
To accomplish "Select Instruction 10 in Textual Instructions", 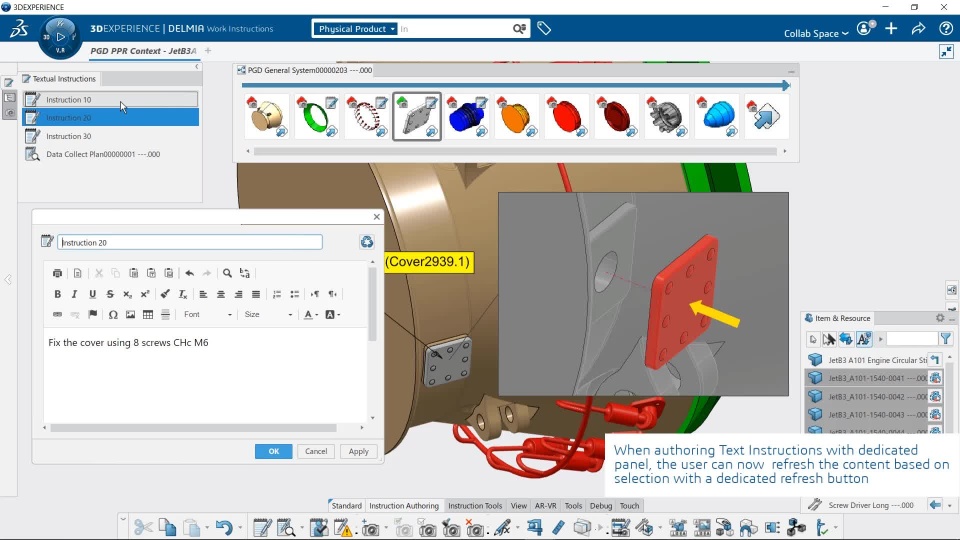I will click(x=111, y=99).
